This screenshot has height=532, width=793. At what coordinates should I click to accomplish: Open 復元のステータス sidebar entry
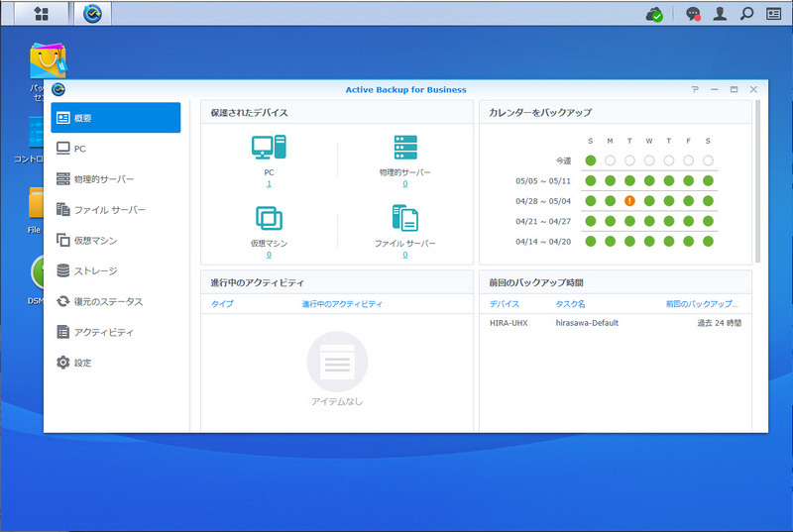(x=116, y=301)
